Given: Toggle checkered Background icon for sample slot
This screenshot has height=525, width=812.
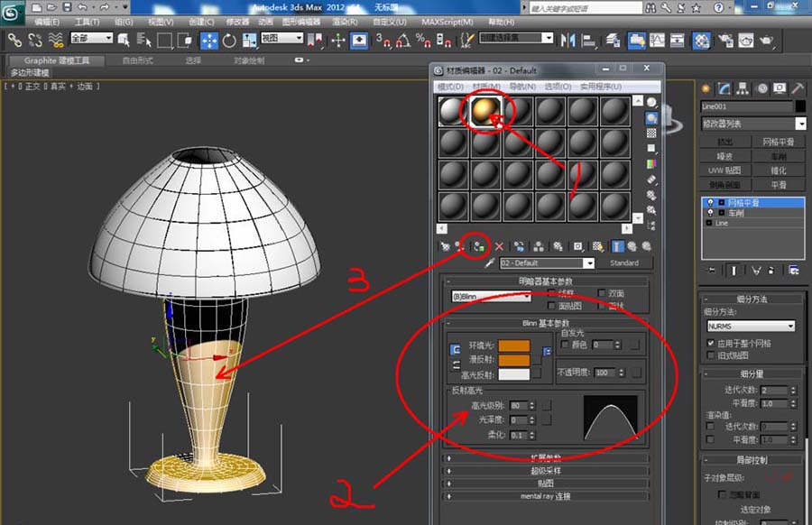Looking at the screenshot, I should [651, 134].
